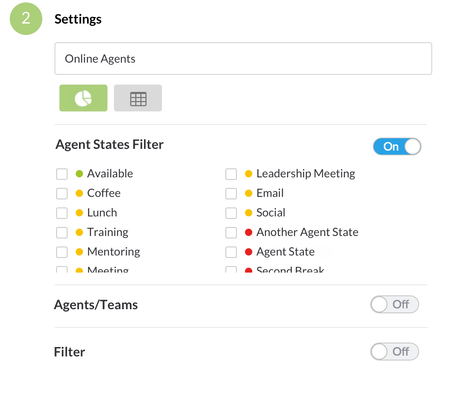Check the Leadership Meeting checkbox
This screenshot has height=393, width=470.
[x=231, y=174]
